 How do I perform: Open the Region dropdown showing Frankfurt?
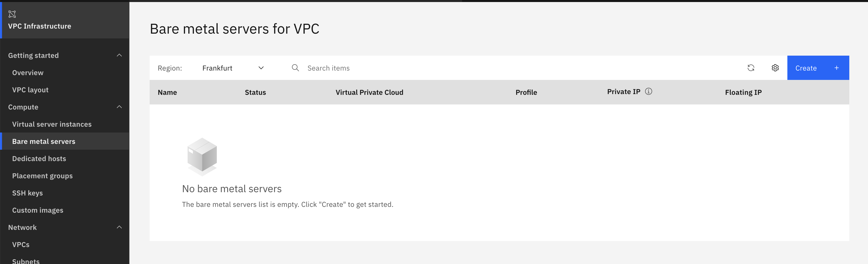(x=233, y=68)
